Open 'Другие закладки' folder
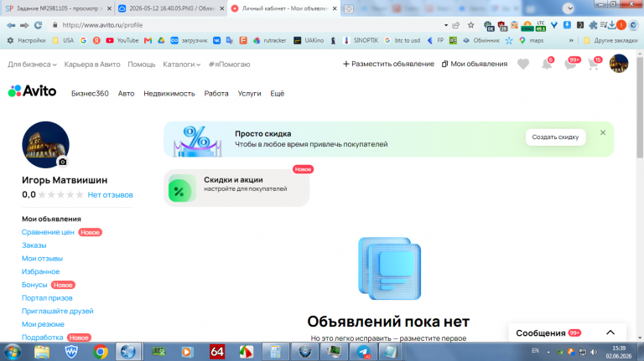Image resolution: width=644 pixels, height=361 pixels. [x=610, y=40]
